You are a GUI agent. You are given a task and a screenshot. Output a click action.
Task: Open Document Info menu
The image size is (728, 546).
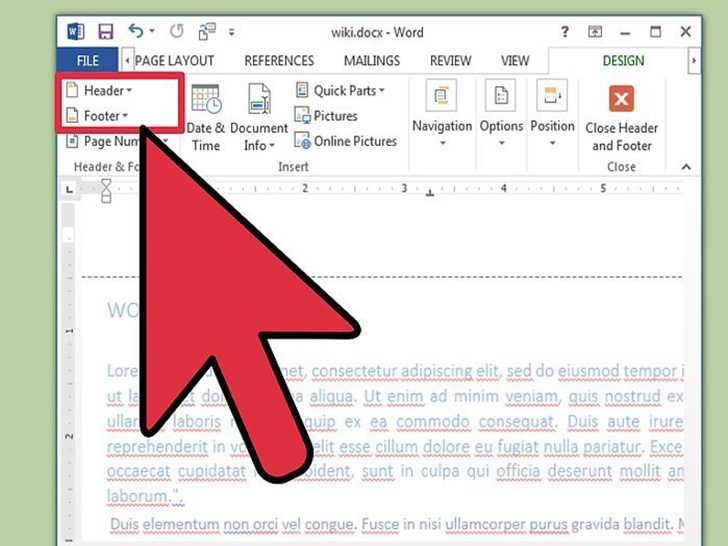click(259, 117)
